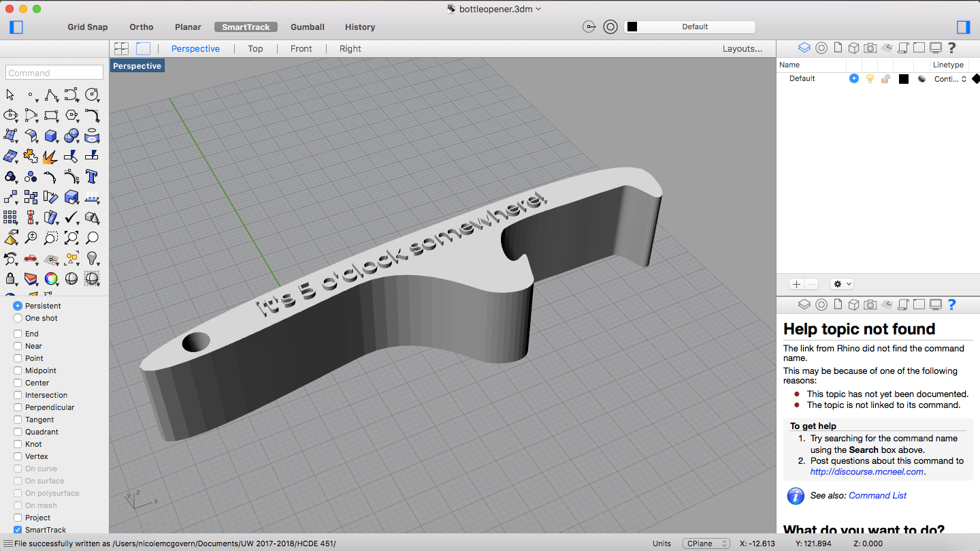
Task: Click the red car icon
Action: pyautogui.click(x=31, y=258)
